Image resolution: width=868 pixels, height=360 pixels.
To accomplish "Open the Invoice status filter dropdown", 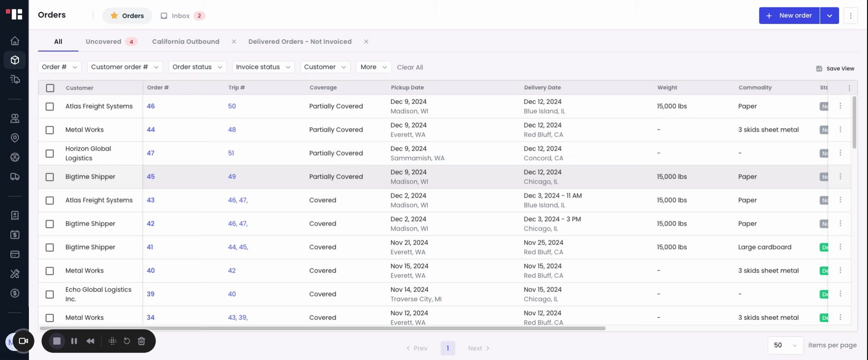I will click(263, 67).
